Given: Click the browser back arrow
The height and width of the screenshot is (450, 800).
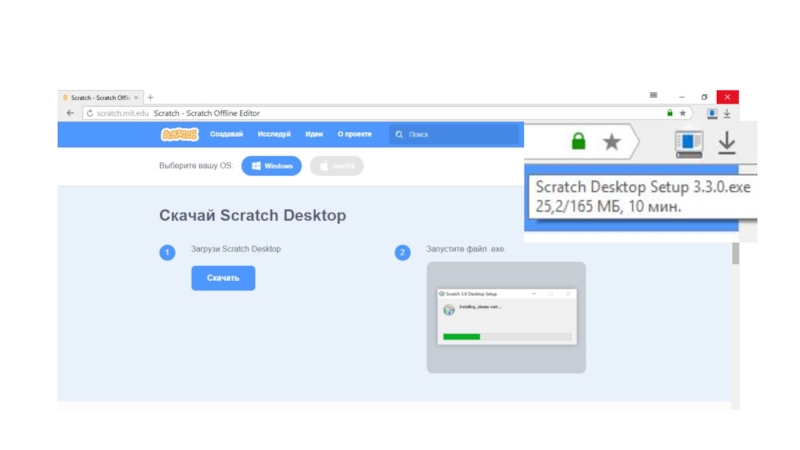Looking at the screenshot, I should click(70, 113).
